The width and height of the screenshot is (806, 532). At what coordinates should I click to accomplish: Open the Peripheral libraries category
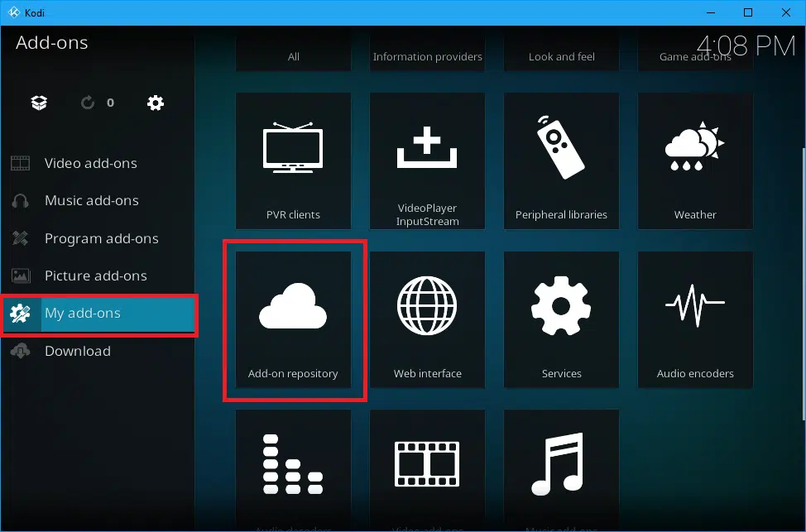[561, 161]
